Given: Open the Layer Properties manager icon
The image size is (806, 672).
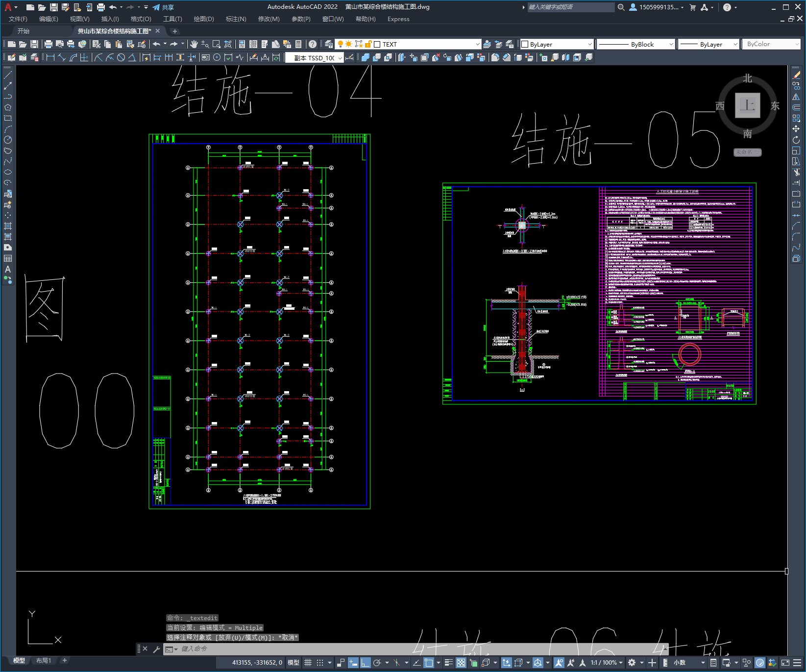Looking at the screenshot, I should 329,44.
